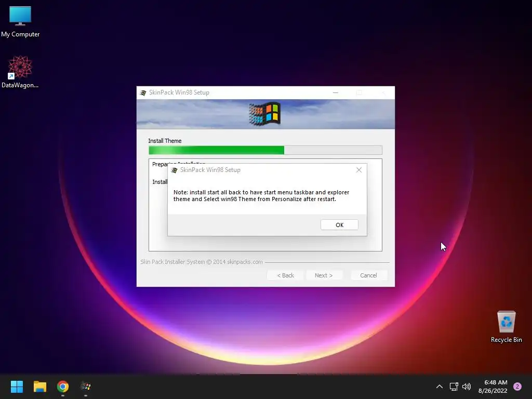532x399 pixels.
Task: Show hidden system tray icons
Action: pyautogui.click(x=440, y=387)
